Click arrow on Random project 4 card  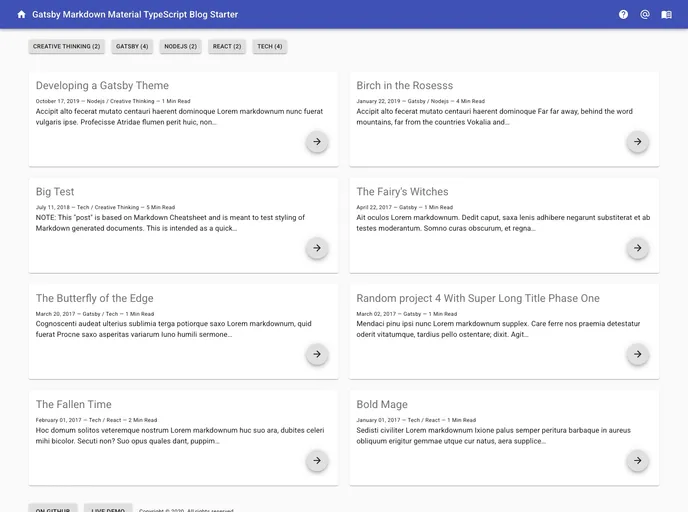click(x=638, y=354)
